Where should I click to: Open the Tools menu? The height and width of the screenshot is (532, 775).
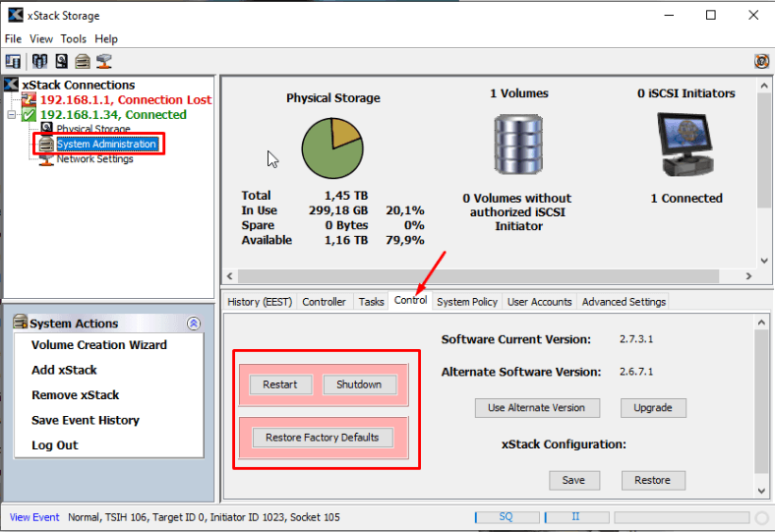pyautogui.click(x=73, y=38)
